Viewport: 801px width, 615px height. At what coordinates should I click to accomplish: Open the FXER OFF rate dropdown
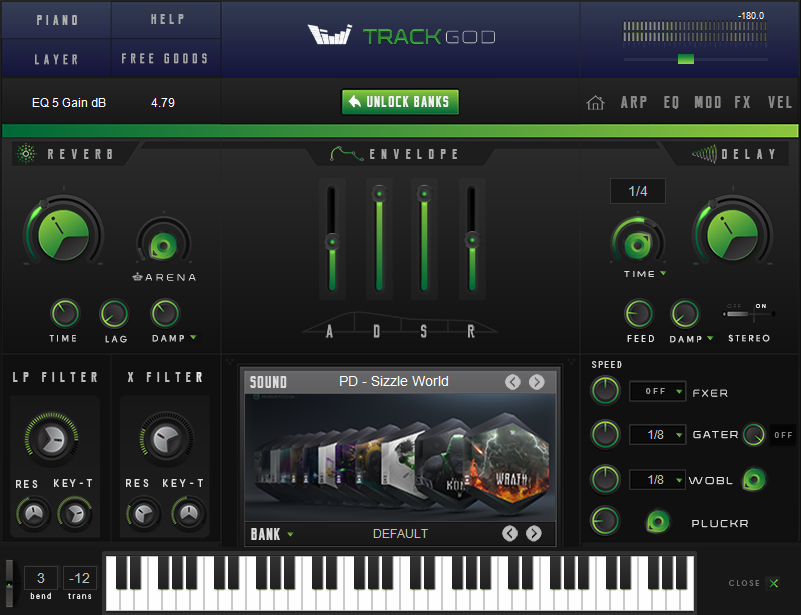(657, 391)
